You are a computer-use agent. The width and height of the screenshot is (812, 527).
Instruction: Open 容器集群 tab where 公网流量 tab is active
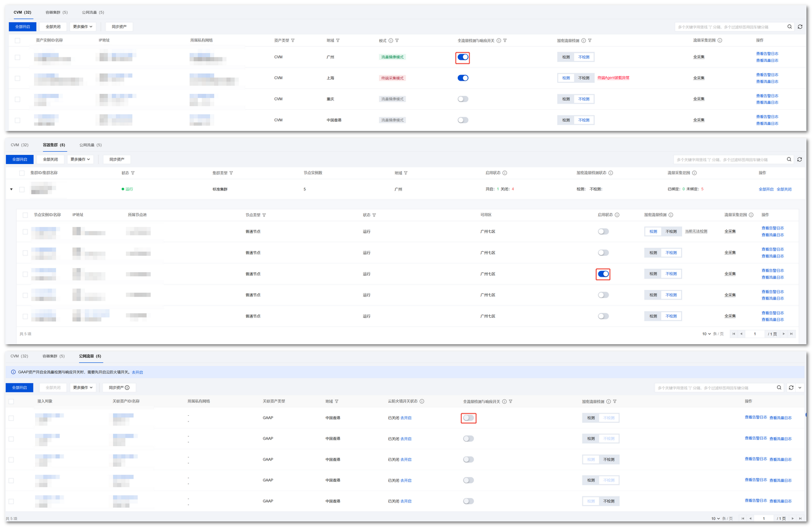(x=53, y=356)
